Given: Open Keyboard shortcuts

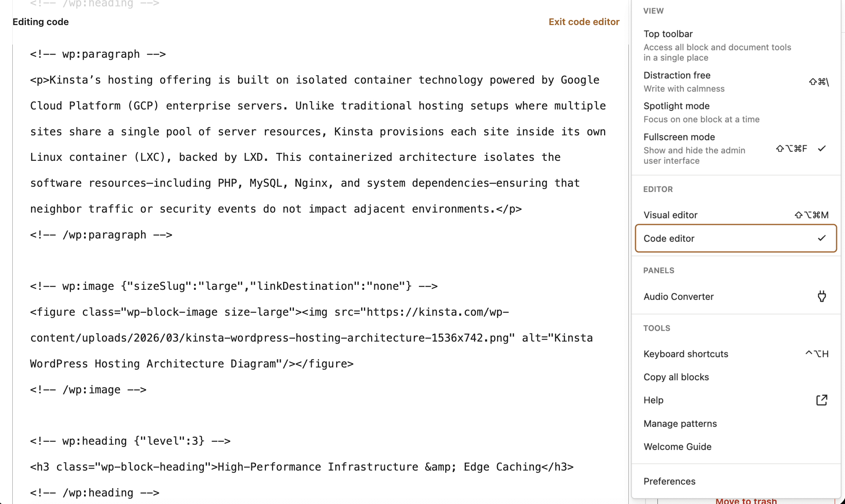Looking at the screenshot, I should click(736, 354).
